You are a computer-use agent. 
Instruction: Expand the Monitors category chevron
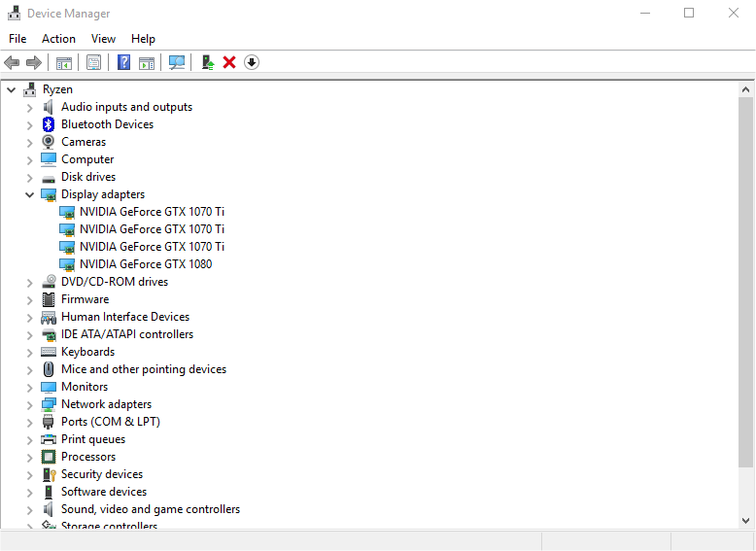30,387
